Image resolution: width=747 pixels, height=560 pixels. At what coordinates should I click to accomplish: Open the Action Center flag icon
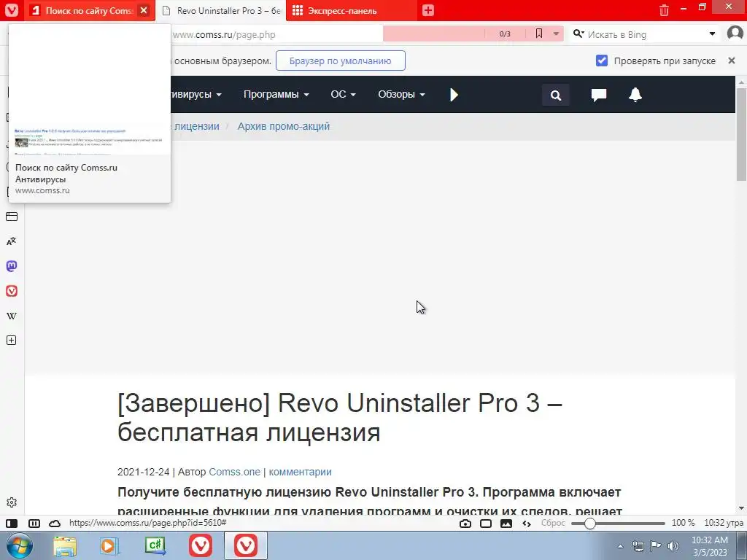(656, 546)
